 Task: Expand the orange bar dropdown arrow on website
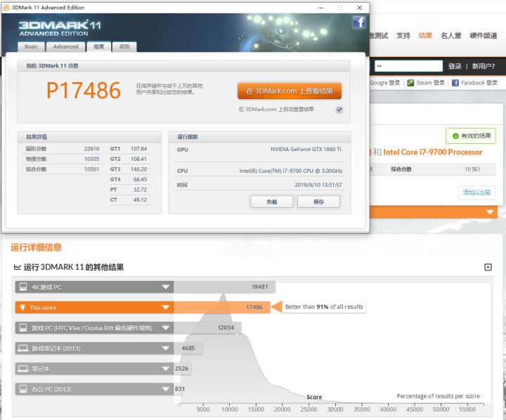tap(490, 212)
